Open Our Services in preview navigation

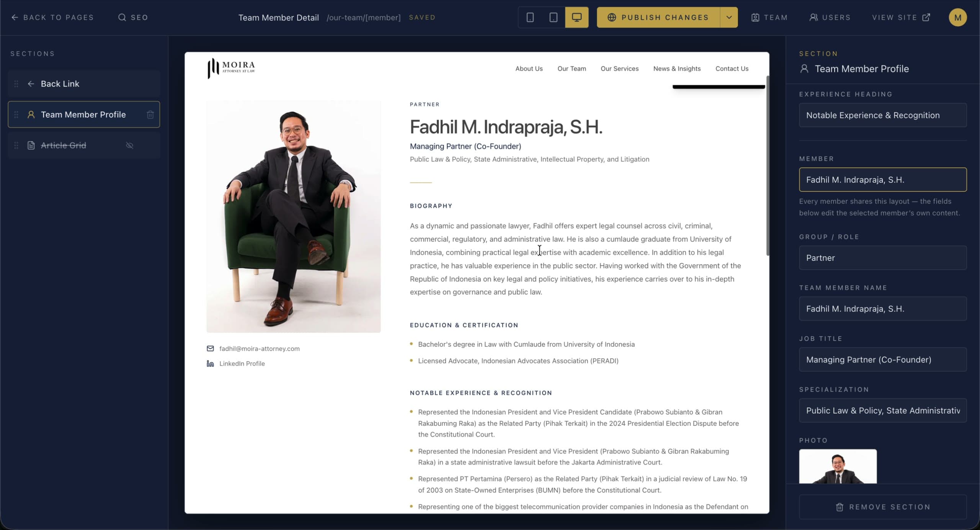click(x=619, y=69)
